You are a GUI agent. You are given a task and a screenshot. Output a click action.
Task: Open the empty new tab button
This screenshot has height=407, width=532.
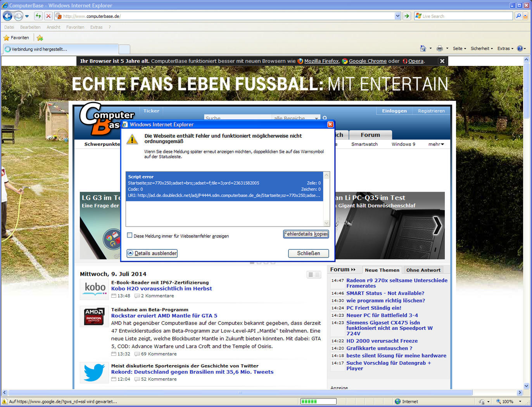(124, 49)
